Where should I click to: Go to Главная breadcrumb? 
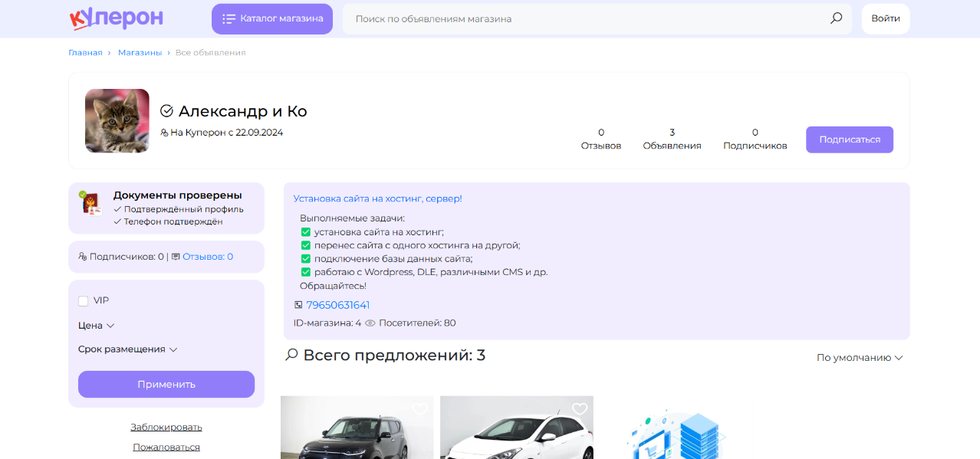click(x=85, y=53)
